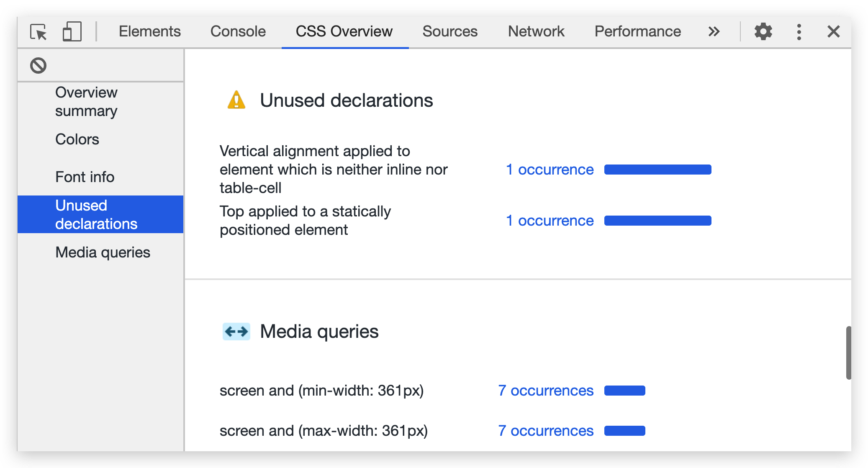Open the Performance tab
Viewport: 868px width, 468px height.
[637, 32]
